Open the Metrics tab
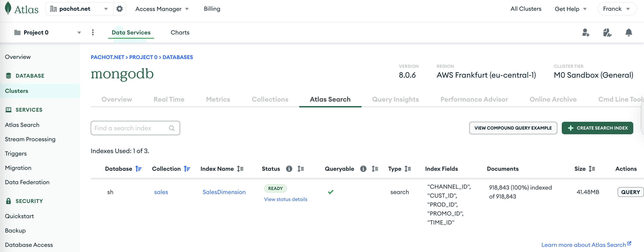Viewport: 644px width, 252px height. pyautogui.click(x=218, y=99)
